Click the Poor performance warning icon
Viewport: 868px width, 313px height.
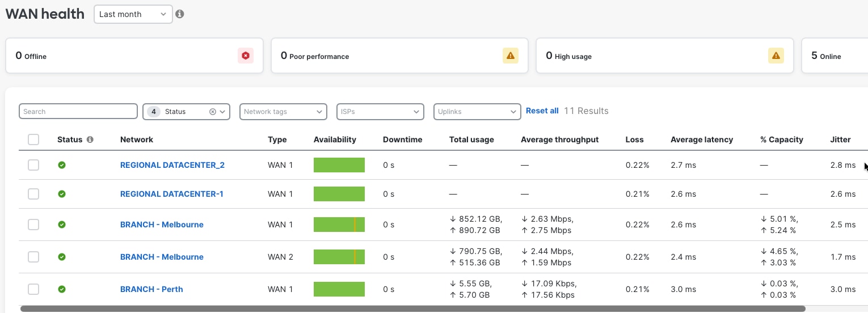[x=510, y=56]
